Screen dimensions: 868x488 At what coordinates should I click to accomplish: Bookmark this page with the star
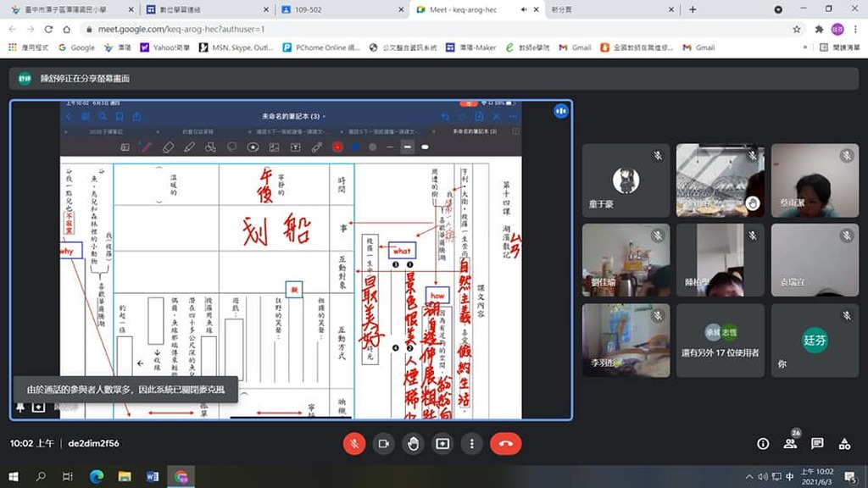[x=797, y=29]
